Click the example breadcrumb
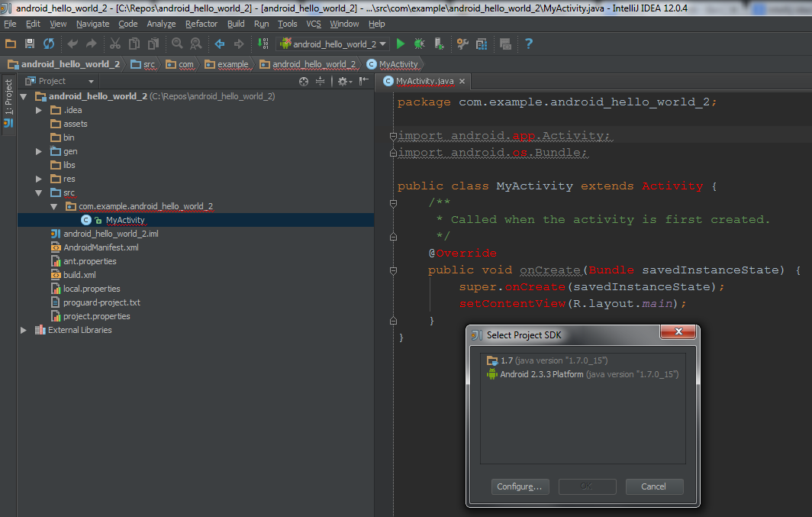 click(x=227, y=64)
